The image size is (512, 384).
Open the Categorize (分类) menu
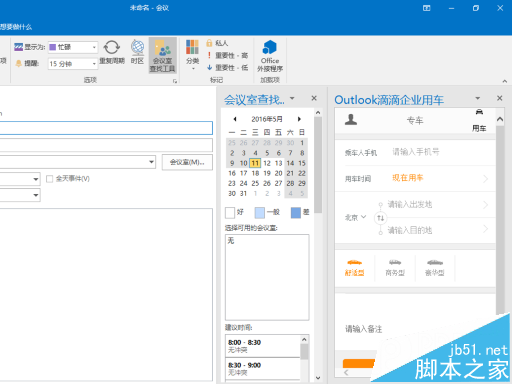click(192, 55)
